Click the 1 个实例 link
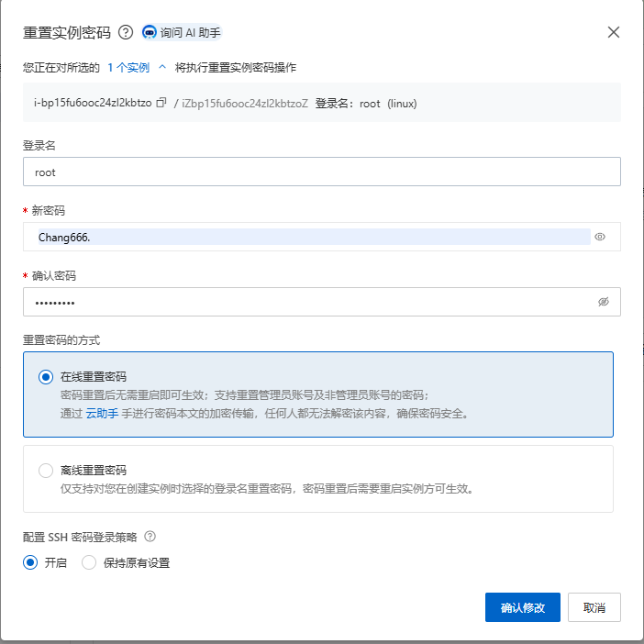644x644 pixels. click(x=128, y=67)
